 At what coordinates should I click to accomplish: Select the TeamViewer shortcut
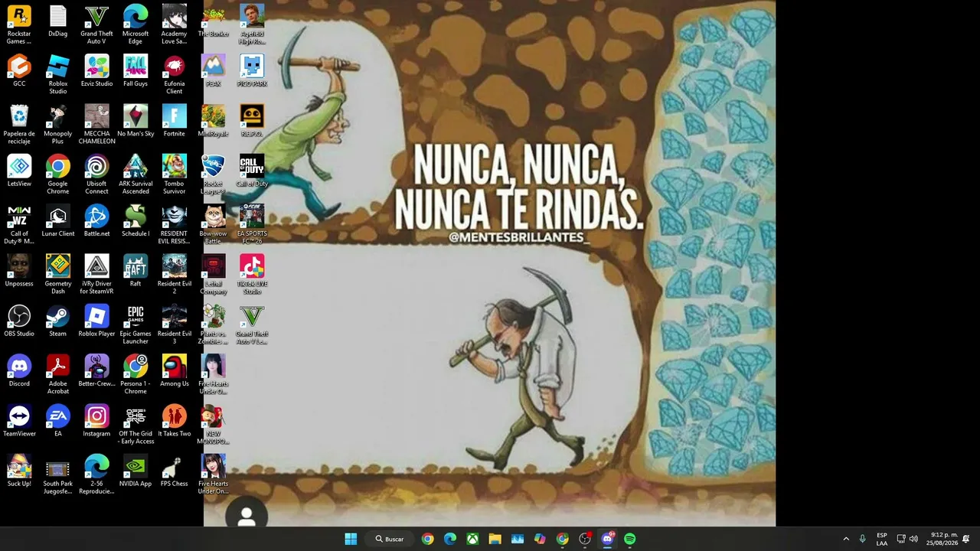(x=19, y=421)
